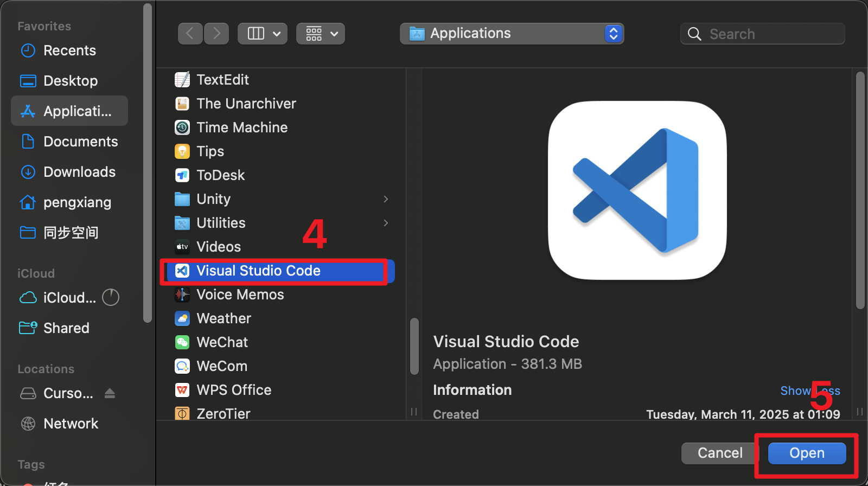Click the Show Less link
This screenshot has width=868, height=486.
click(810, 391)
